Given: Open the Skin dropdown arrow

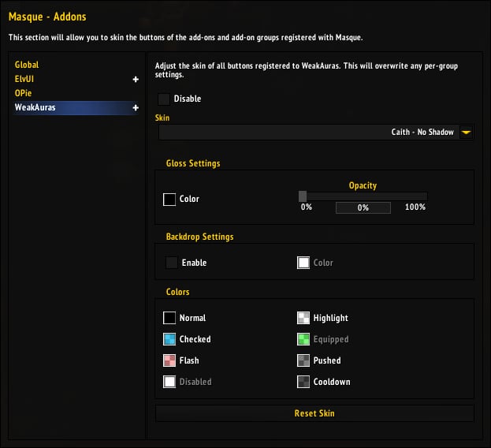Looking at the screenshot, I should [x=467, y=133].
